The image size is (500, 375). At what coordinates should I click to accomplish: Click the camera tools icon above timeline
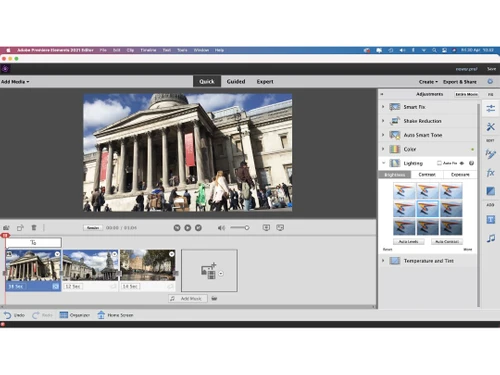pyautogui.click(x=6, y=228)
